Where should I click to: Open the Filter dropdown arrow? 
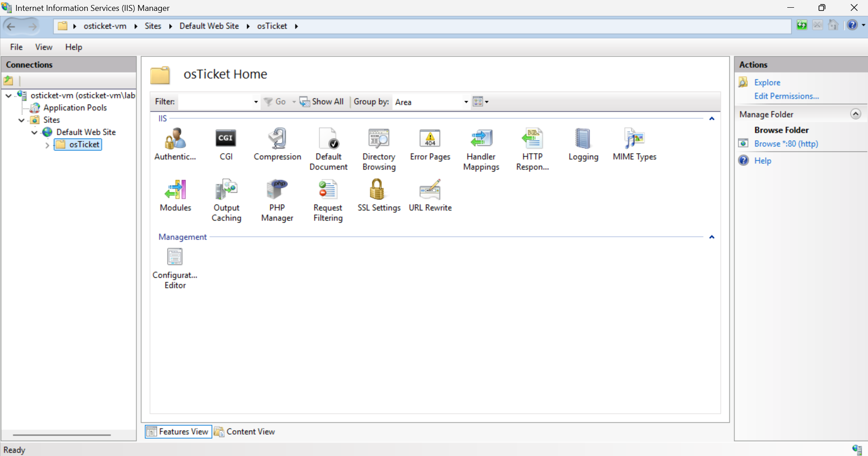click(x=256, y=102)
